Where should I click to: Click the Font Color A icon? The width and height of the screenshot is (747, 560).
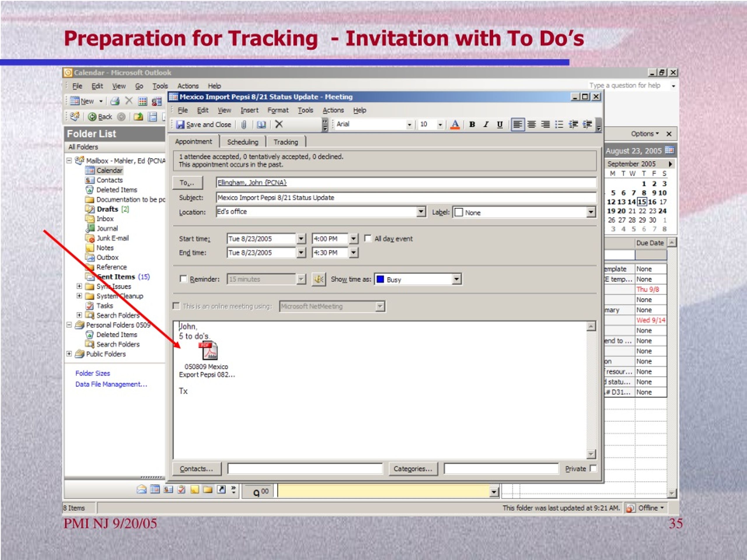pos(455,125)
